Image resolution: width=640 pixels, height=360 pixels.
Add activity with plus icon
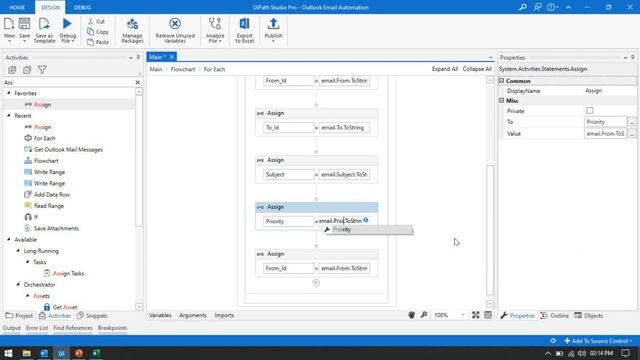pyautogui.click(x=316, y=282)
